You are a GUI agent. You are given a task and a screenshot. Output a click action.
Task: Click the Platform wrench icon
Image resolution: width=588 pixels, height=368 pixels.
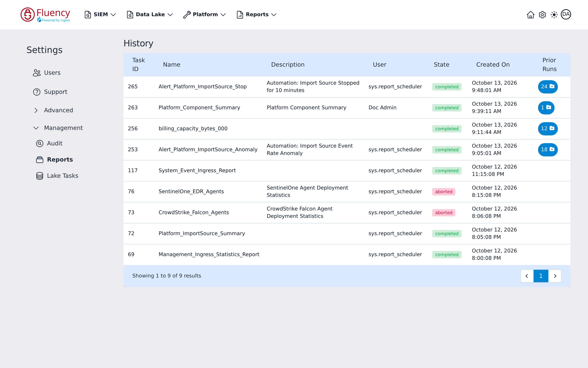click(x=187, y=15)
